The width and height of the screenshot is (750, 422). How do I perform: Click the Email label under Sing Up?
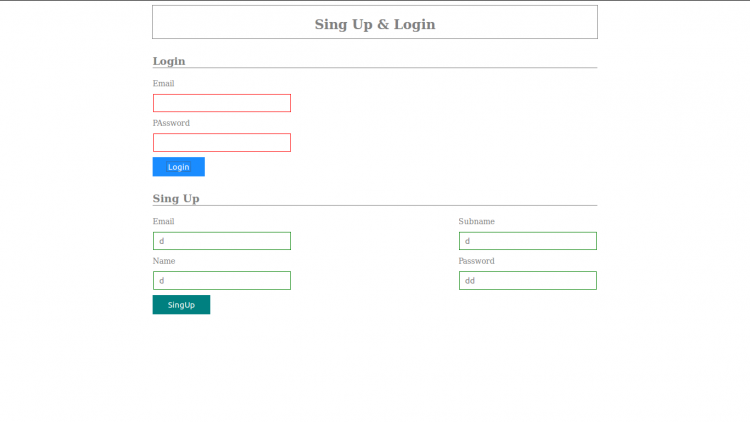point(163,221)
